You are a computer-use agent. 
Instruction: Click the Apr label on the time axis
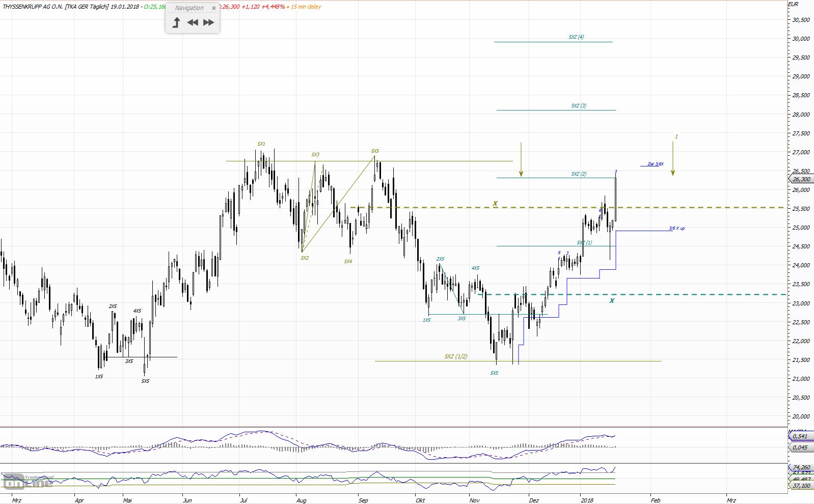[79, 500]
